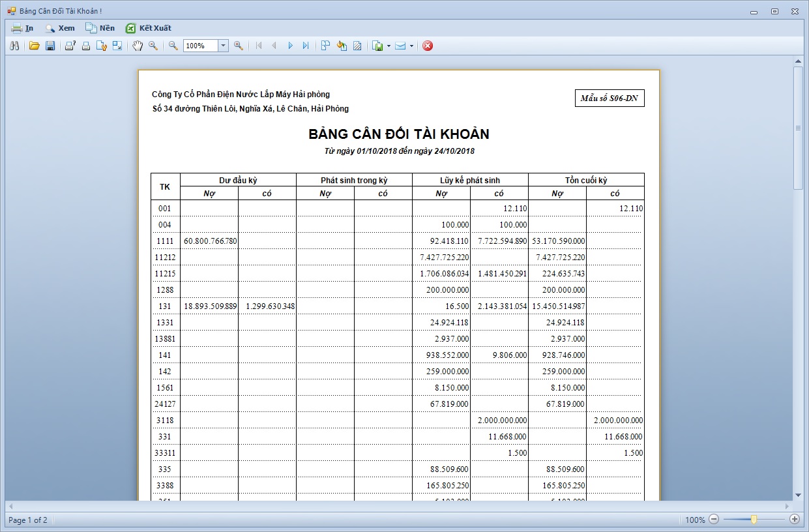Screen dimensions: 809x532
Task: Click the Magnifier tool next to the hand
Action: pos(153,46)
